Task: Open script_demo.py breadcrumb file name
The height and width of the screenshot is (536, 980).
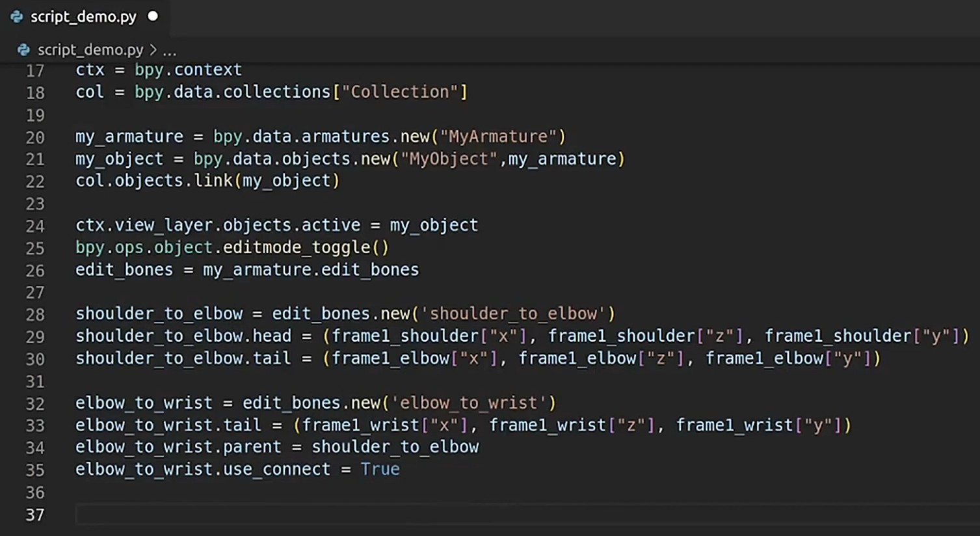Action: pos(90,50)
